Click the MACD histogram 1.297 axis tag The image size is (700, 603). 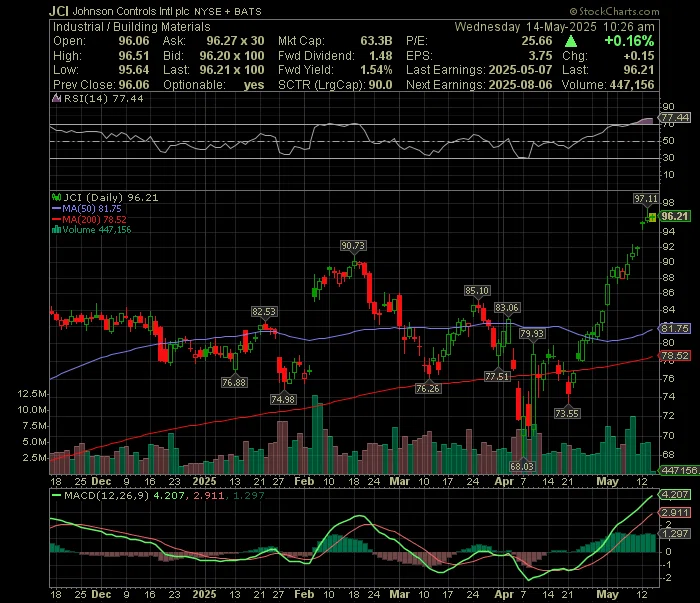[675, 534]
